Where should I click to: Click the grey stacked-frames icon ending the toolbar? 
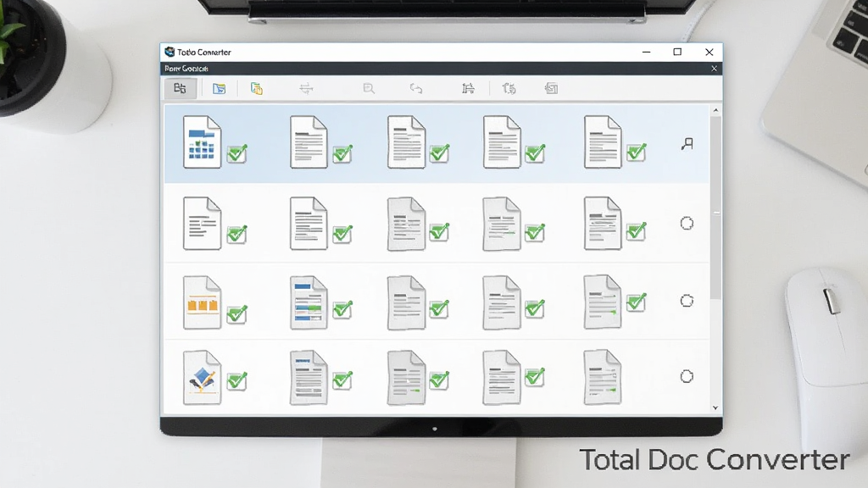tap(551, 88)
